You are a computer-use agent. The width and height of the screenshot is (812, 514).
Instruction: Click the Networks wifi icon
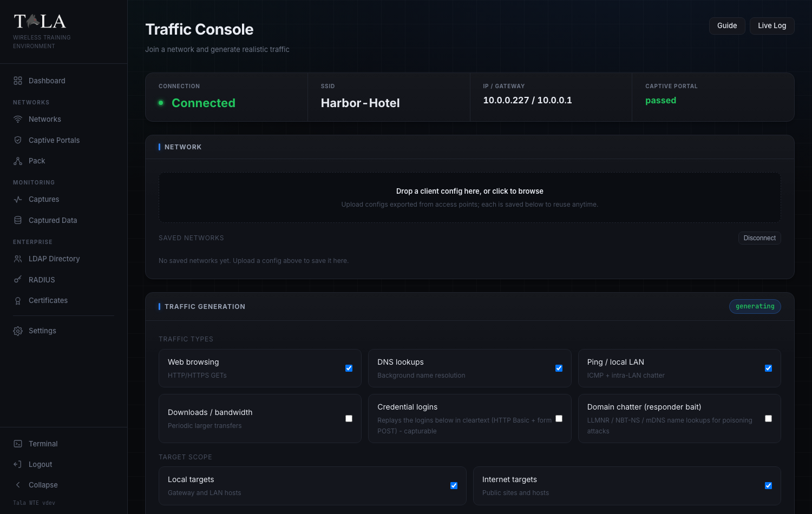tap(18, 119)
